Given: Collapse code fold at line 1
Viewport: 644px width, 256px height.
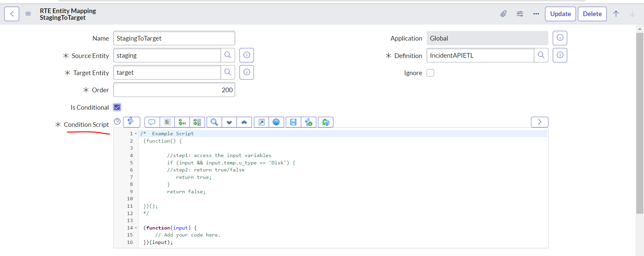Looking at the screenshot, I should (x=136, y=134).
